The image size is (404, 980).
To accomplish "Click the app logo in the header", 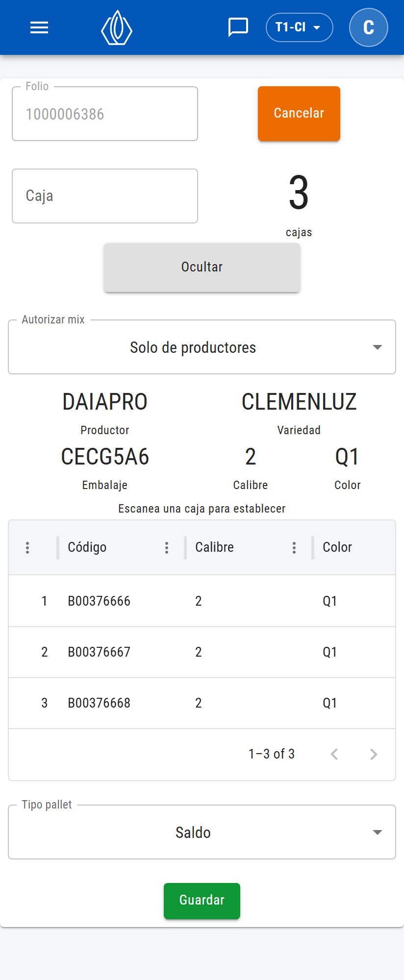I will tap(117, 27).
